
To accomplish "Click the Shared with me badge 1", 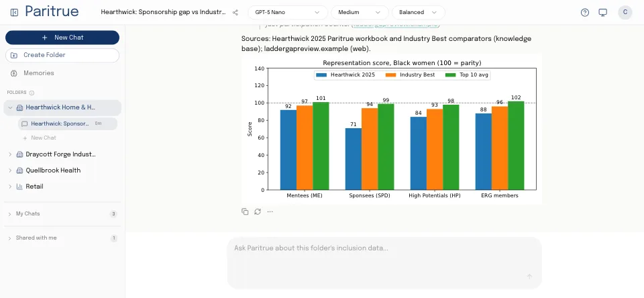I will (114, 238).
